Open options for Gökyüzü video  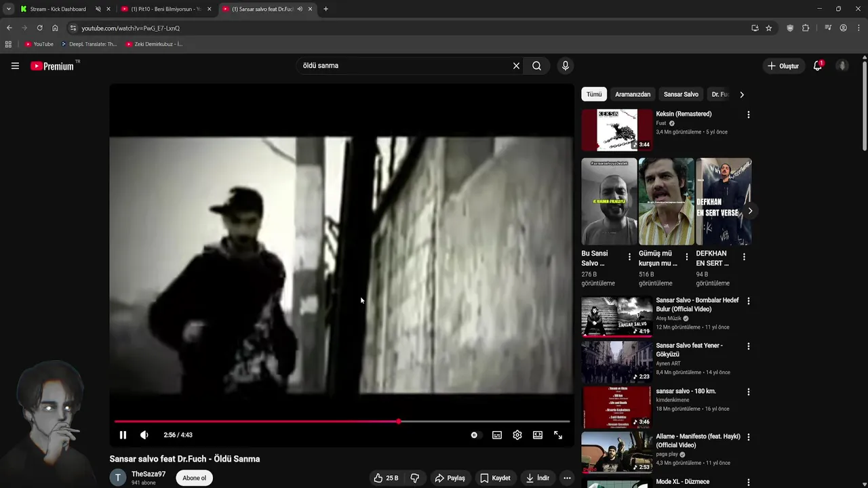(749, 346)
